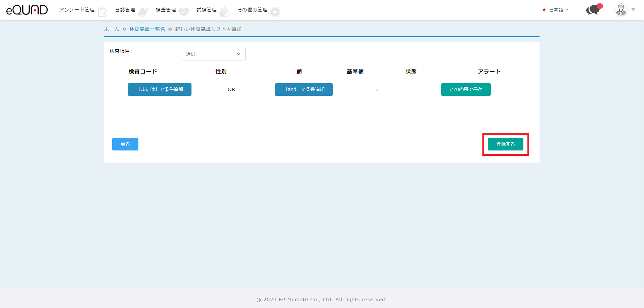The height and width of the screenshot is (308, 644).
Task: Open the アンケート管理 menu
Action: pyautogui.click(x=77, y=10)
